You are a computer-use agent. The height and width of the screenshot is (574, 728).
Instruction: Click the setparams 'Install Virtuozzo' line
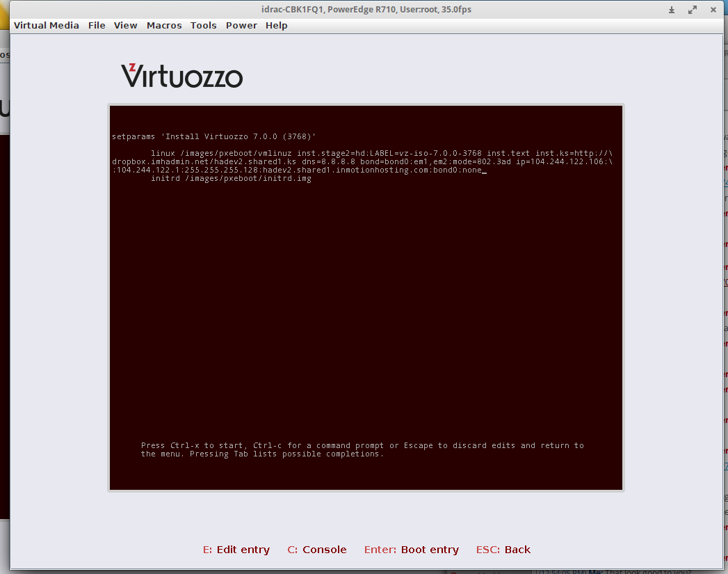coord(214,136)
